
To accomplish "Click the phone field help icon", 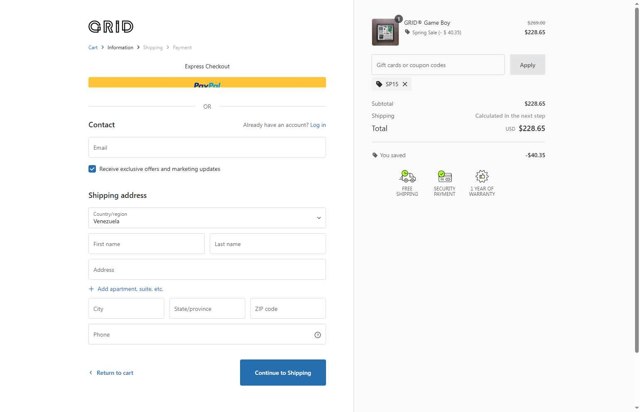I will 318,335.
